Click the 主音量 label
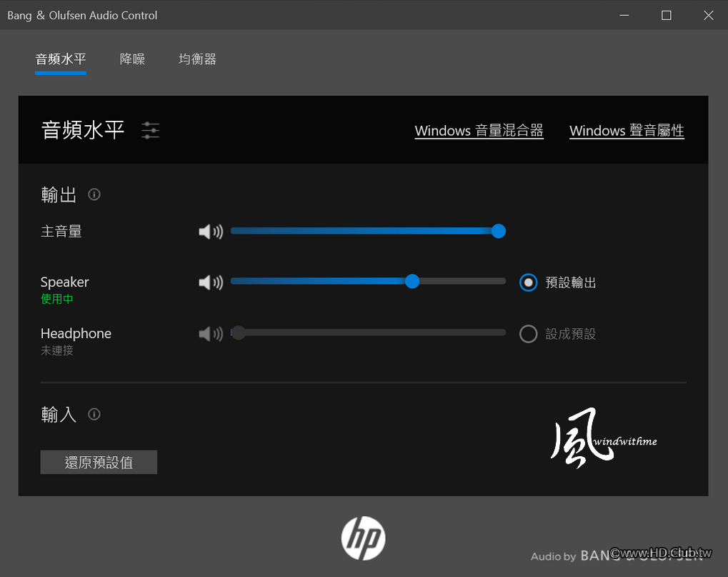The width and height of the screenshot is (728, 577). pyautogui.click(x=61, y=231)
